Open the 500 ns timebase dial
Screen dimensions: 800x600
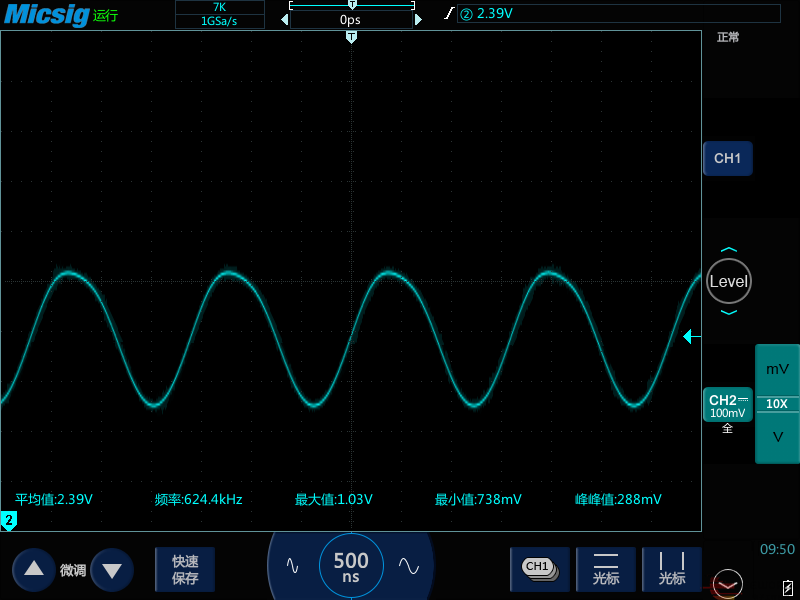(351, 566)
